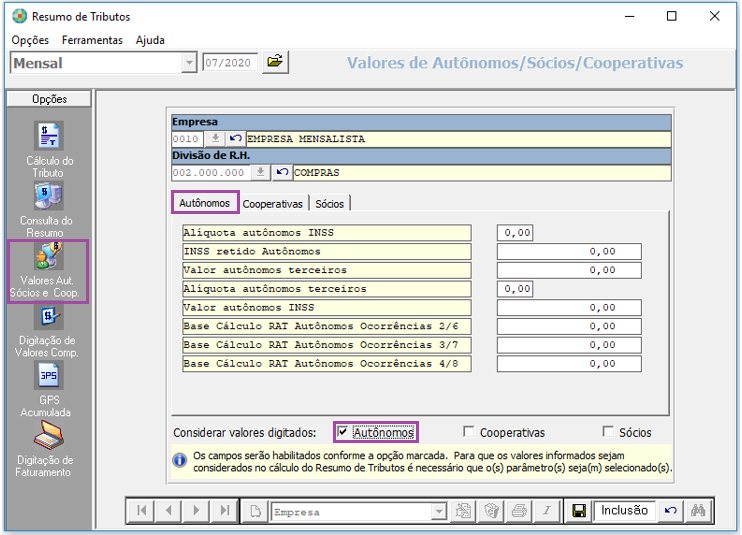Click the new document icon in bottom toolbar
The width and height of the screenshot is (742, 535).
pos(256,511)
